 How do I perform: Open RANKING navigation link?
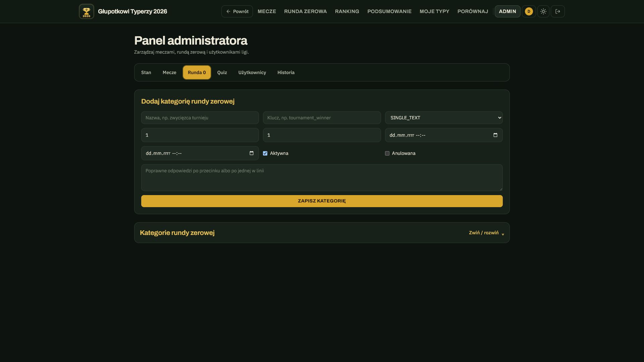347,11
